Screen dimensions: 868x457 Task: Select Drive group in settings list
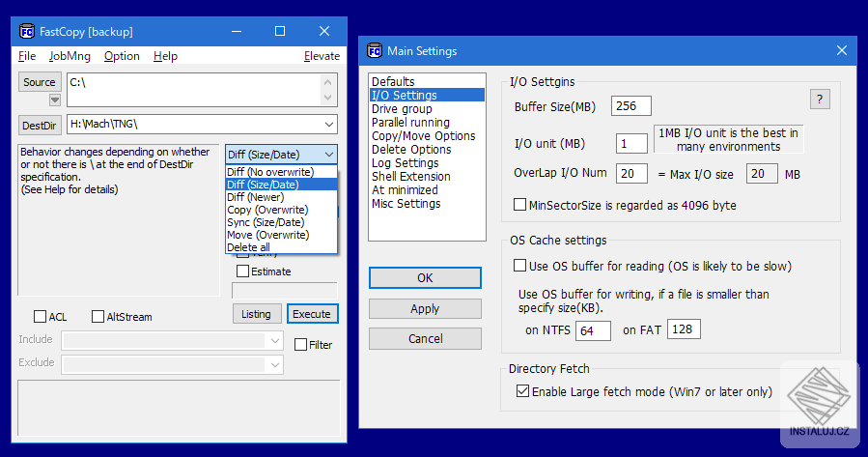click(427, 108)
